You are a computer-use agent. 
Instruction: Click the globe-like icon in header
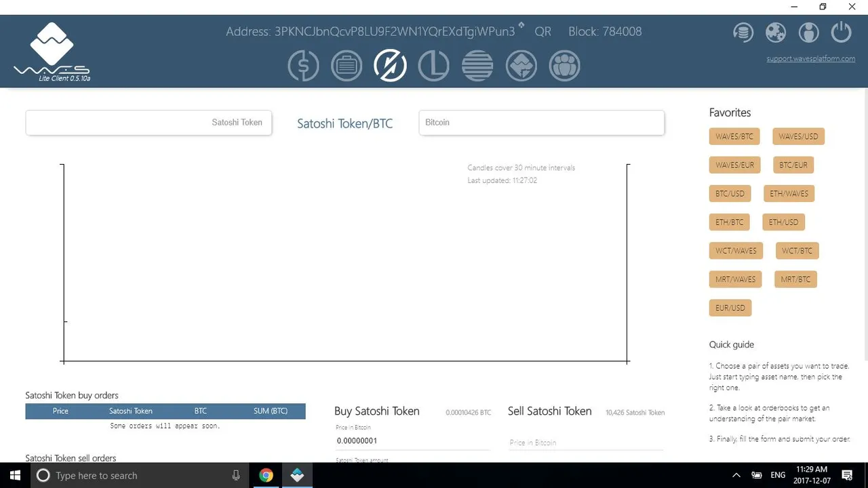[x=776, y=32]
